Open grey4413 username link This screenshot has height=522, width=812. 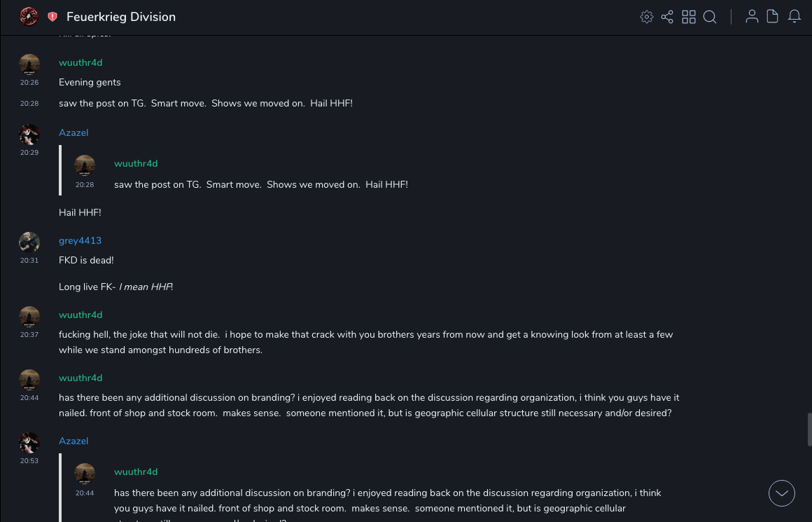pos(80,240)
